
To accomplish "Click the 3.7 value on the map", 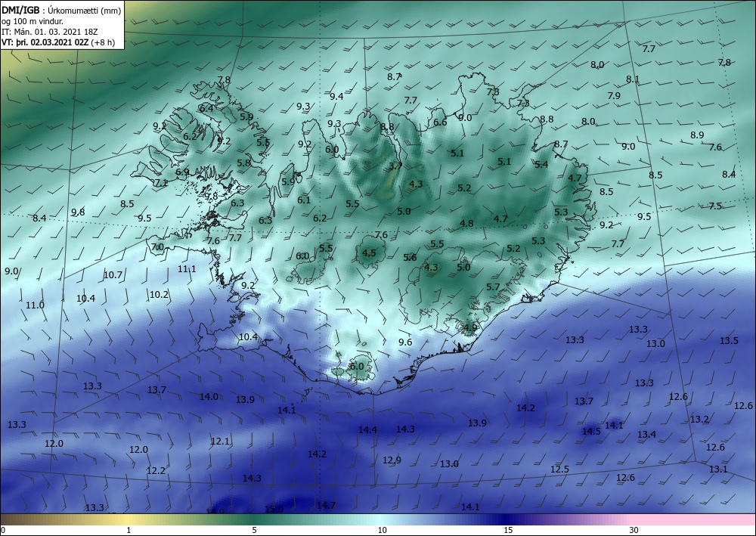I will (x=395, y=166).
